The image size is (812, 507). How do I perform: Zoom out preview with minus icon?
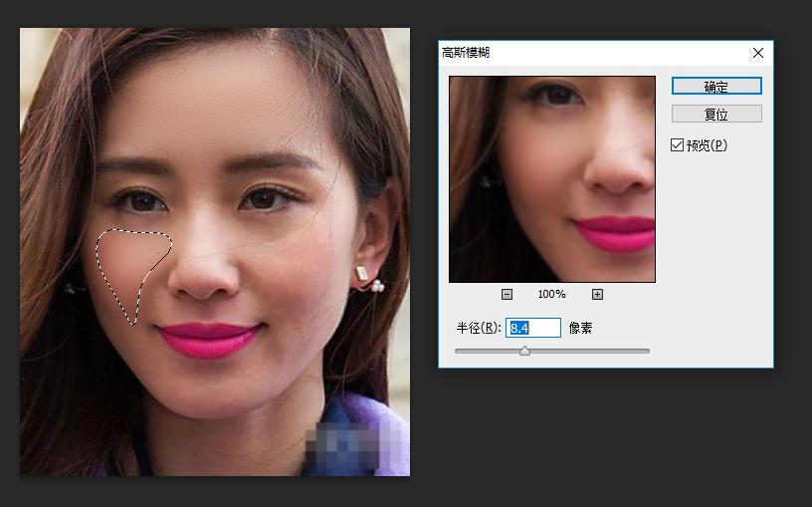pyautogui.click(x=507, y=295)
